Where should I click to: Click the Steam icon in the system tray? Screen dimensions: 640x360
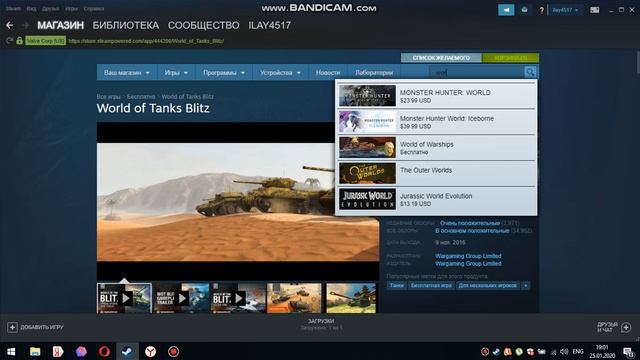(496, 351)
